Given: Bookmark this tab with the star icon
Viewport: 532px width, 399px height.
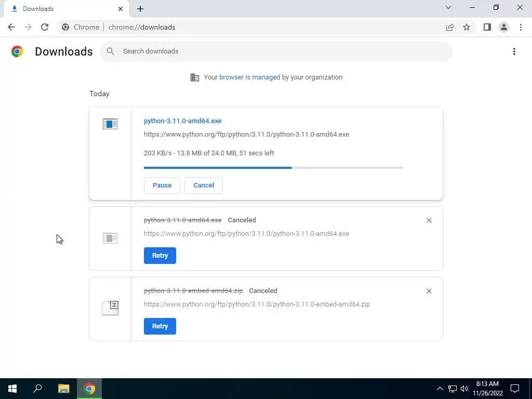Looking at the screenshot, I should 467,27.
